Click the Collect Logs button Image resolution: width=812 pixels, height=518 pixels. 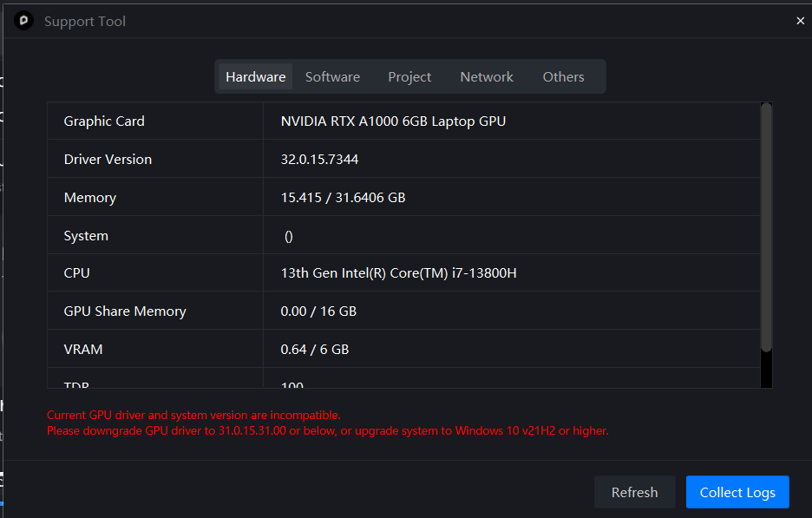737,492
